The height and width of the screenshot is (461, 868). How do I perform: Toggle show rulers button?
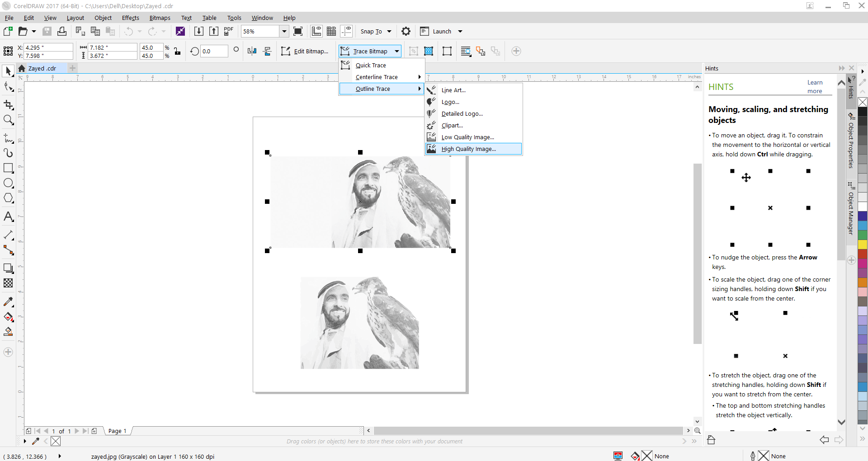click(x=316, y=31)
